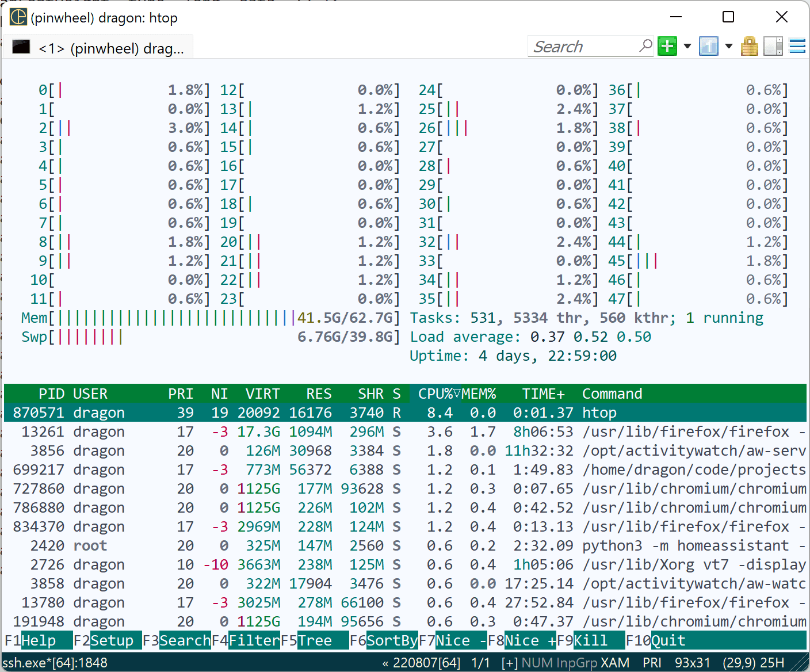Select chromium process row PID 727860
Image resolution: width=810 pixels, height=672 pixels.
405,488
